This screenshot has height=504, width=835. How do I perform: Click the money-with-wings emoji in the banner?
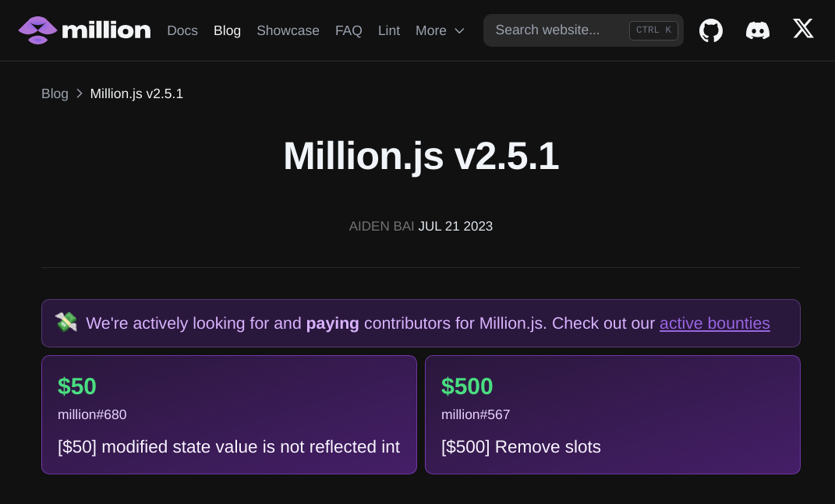[x=66, y=322]
